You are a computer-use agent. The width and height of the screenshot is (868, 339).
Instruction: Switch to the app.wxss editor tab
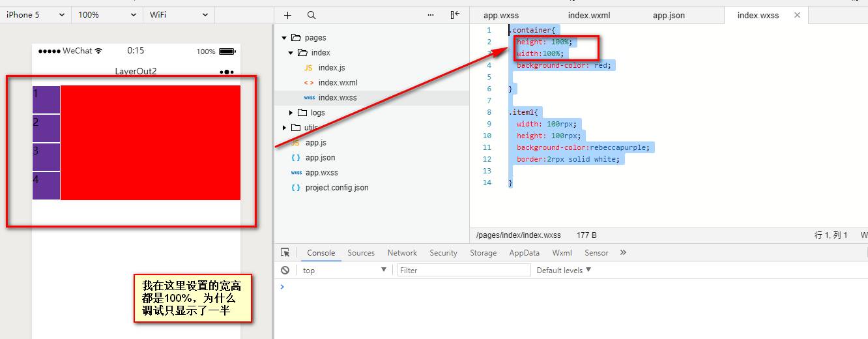click(501, 15)
